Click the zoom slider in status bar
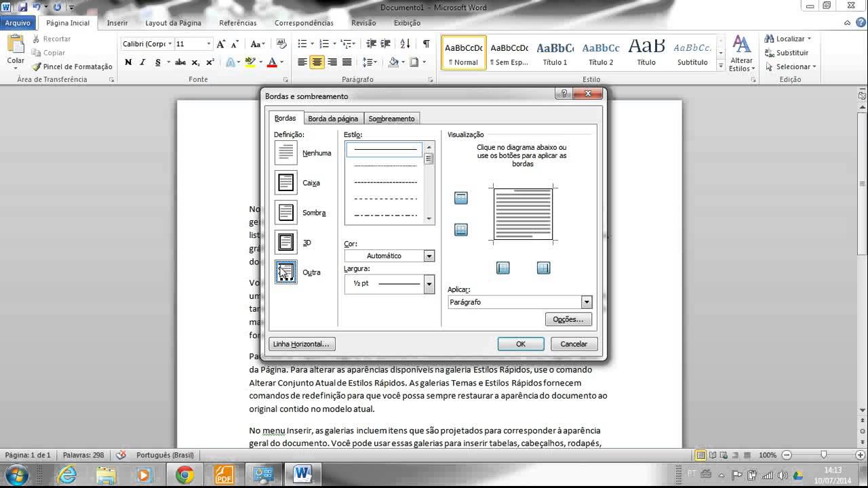 tap(823, 455)
